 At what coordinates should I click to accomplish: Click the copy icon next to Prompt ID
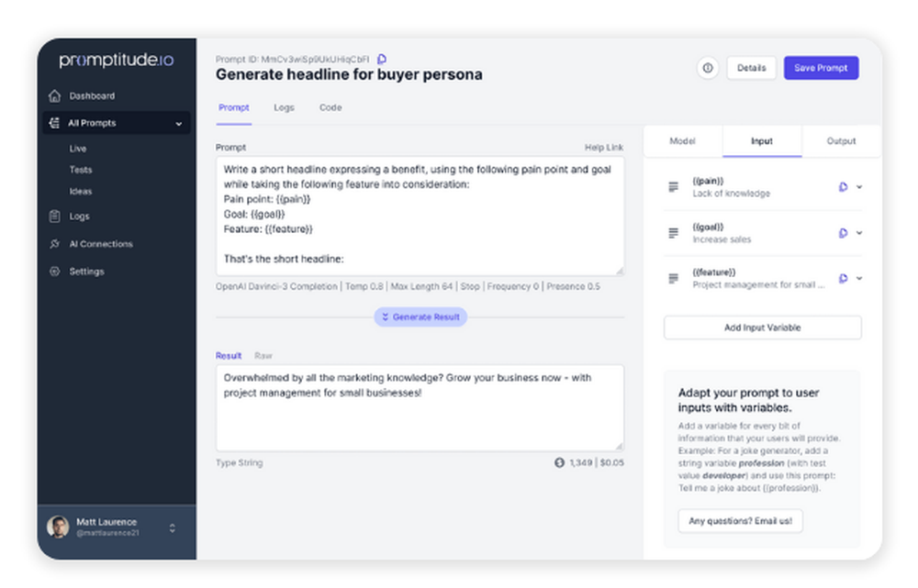pyautogui.click(x=382, y=58)
